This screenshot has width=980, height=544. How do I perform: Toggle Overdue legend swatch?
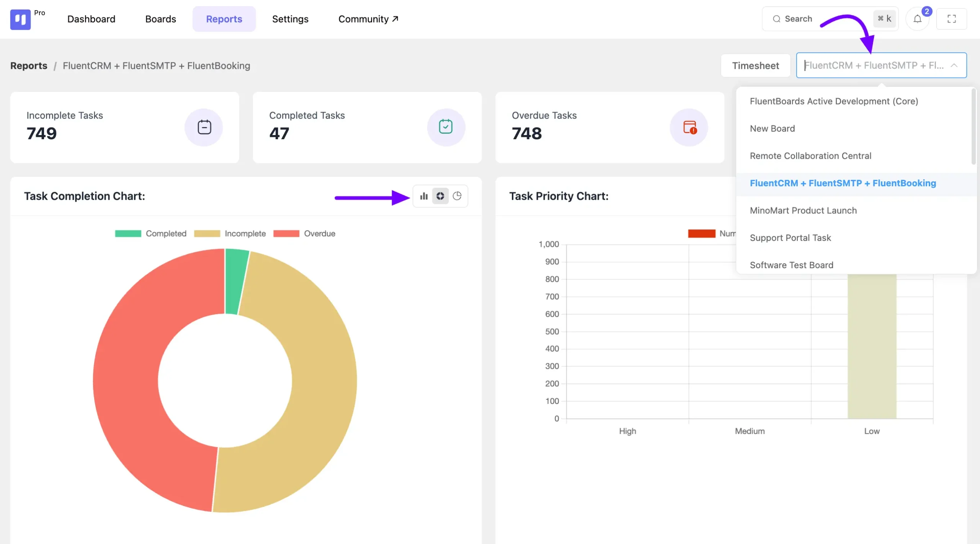(286, 234)
